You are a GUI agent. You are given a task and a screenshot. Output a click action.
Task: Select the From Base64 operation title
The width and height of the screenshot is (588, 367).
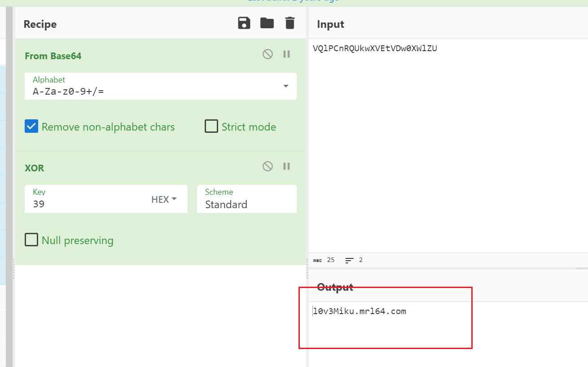[x=53, y=56]
